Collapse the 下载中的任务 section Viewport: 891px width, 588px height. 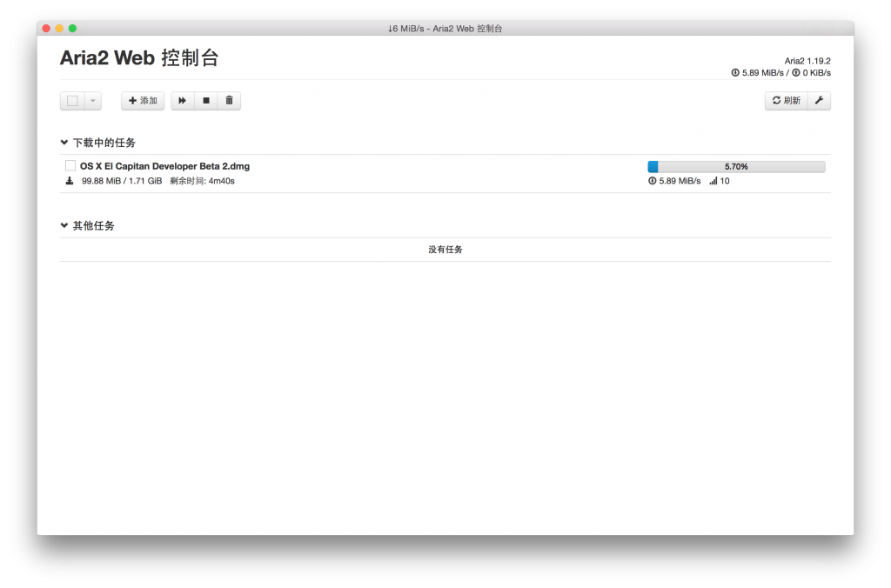pyautogui.click(x=64, y=142)
